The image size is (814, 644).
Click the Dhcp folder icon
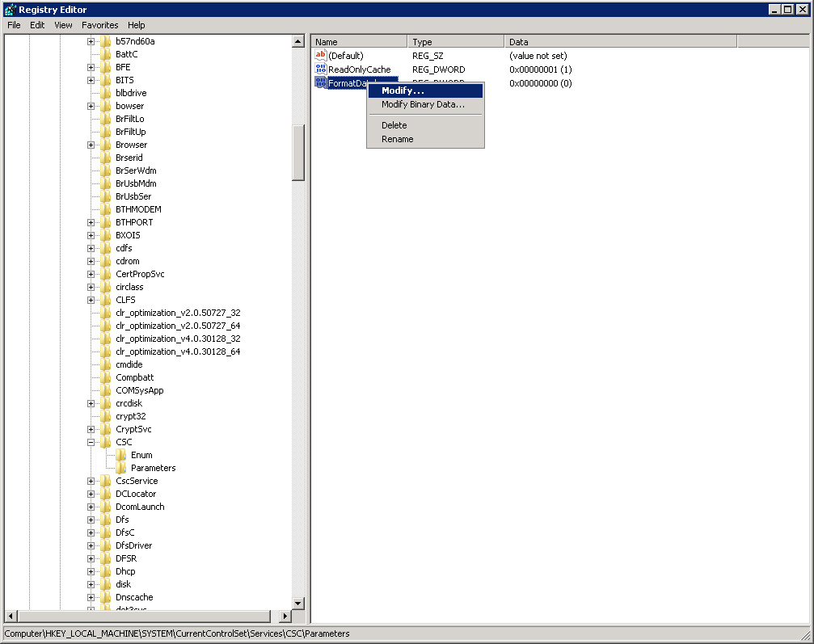pos(105,571)
